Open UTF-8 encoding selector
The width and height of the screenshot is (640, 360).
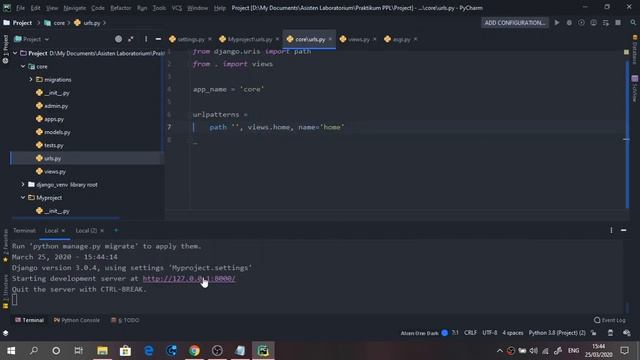coord(489,333)
